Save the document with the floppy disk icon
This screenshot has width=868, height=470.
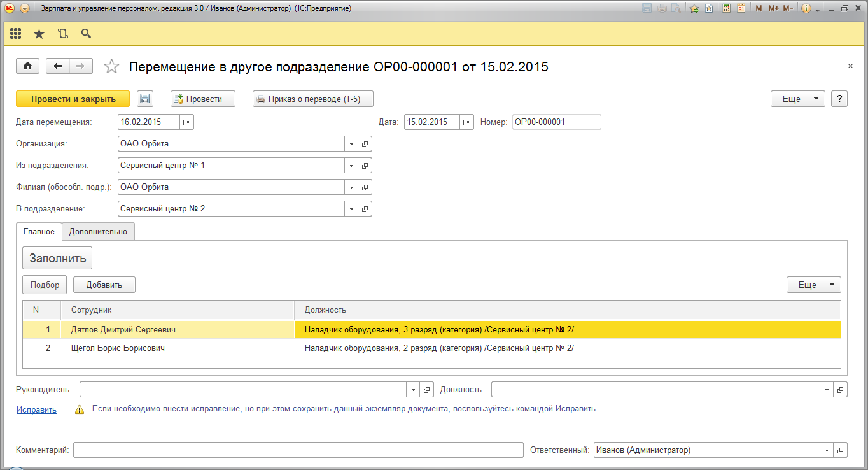coord(145,99)
